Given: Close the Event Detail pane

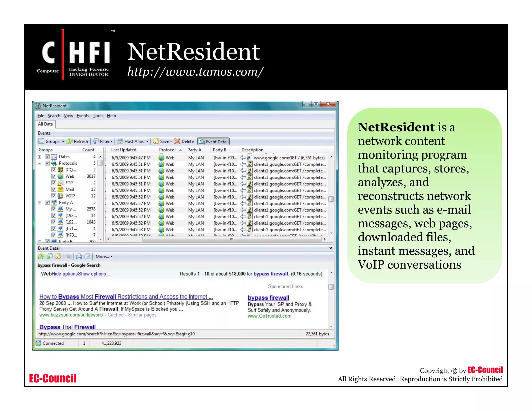Looking at the screenshot, I should (331, 248).
